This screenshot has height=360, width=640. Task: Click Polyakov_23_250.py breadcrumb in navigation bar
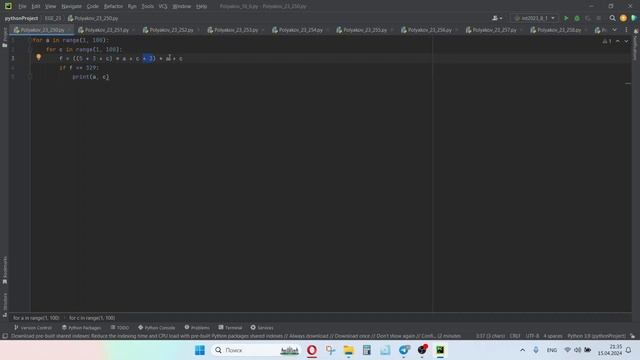[93, 18]
